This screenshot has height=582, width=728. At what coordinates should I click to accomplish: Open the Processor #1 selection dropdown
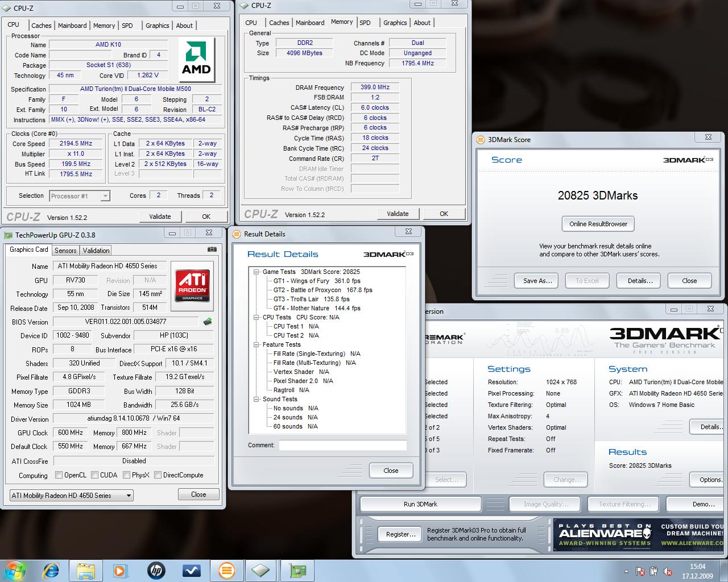(79, 196)
